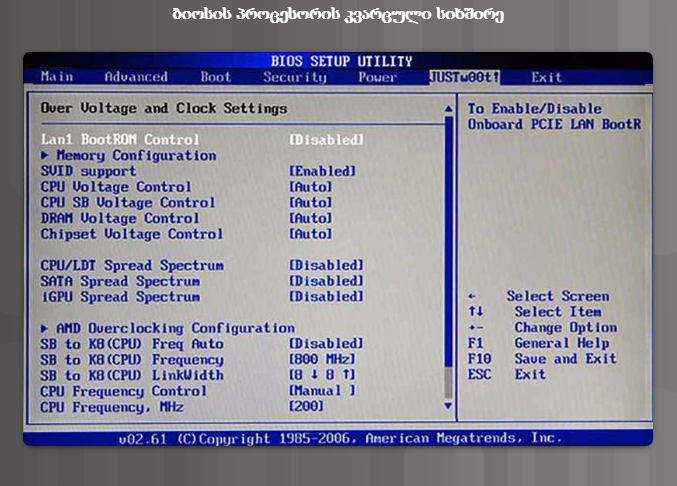Open the Boot tab
The width and height of the screenshot is (677, 486).
click(215, 77)
